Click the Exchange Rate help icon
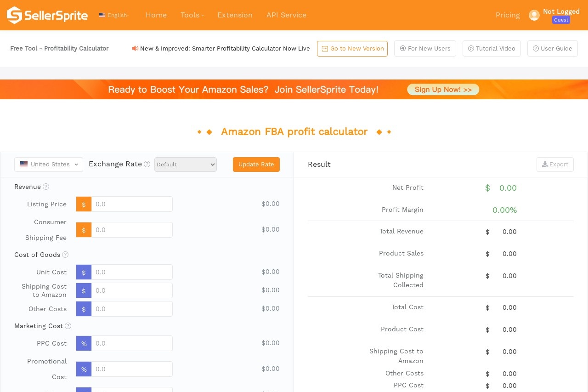Image resolution: width=588 pixels, height=392 pixels. click(x=147, y=164)
